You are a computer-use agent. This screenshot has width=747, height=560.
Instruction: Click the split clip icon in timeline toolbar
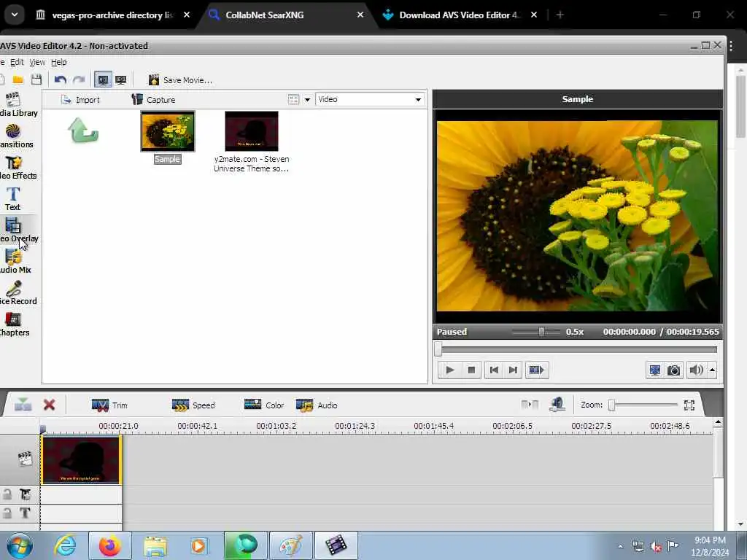click(x=23, y=405)
